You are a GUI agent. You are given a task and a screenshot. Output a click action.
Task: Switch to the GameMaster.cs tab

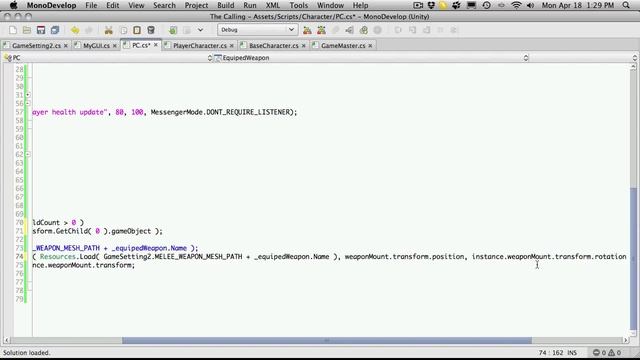[343, 46]
